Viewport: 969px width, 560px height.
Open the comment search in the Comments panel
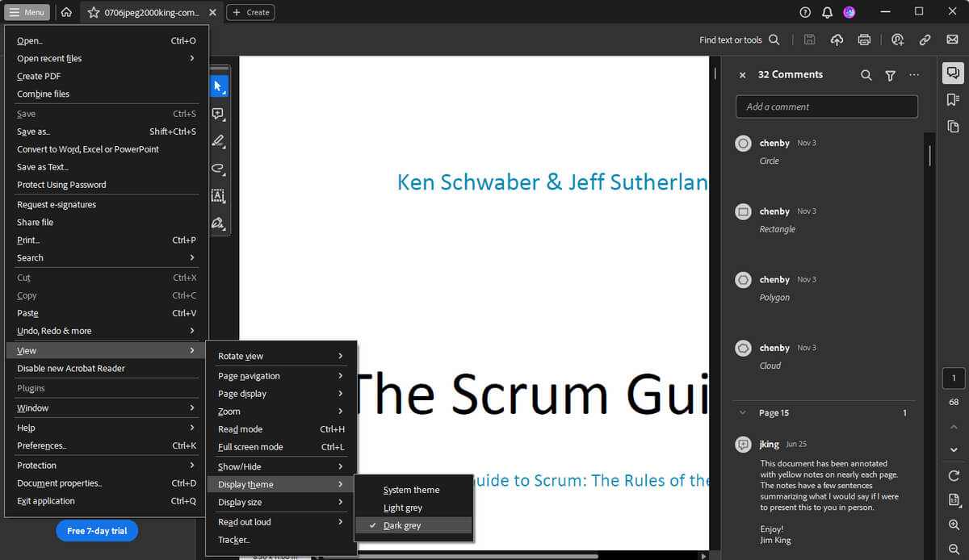tap(866, 74)
